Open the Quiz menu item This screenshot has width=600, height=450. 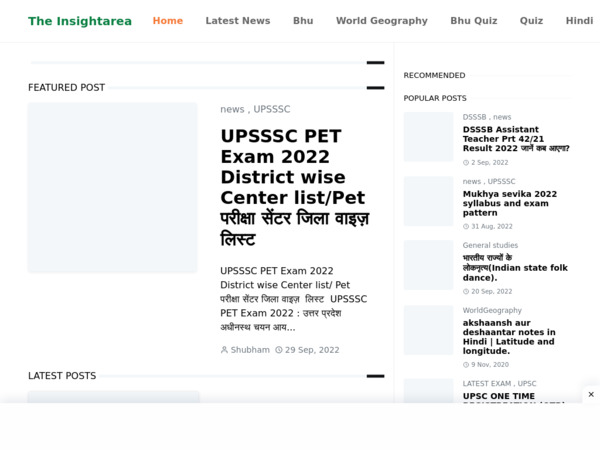(x=531, y=21)
